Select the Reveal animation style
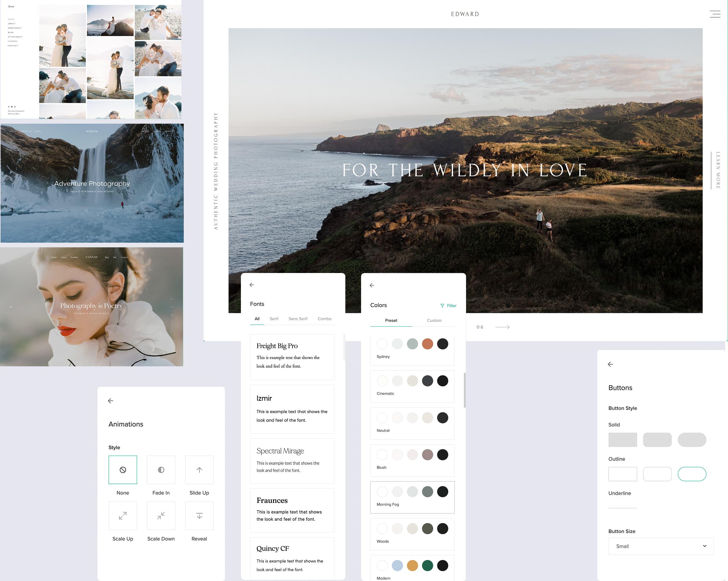The height and width of the screenshot is (581, 728). click(x=199, y=515)
